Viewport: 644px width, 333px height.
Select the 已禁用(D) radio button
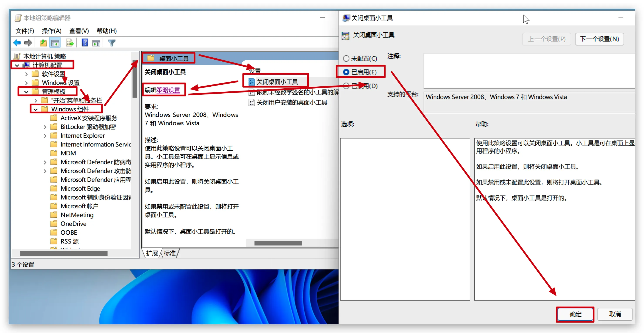[x=346, y=86]
